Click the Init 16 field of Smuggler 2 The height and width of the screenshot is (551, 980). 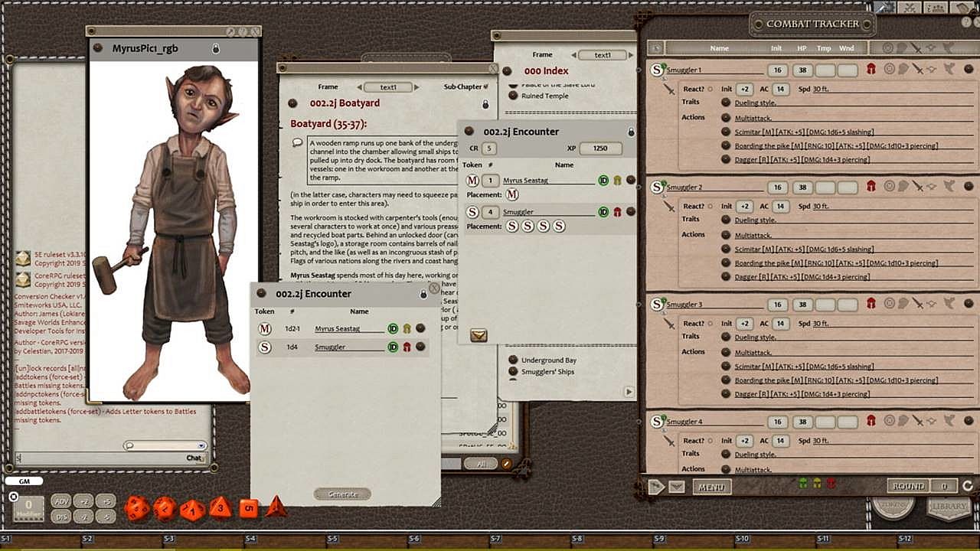point(778,187)
